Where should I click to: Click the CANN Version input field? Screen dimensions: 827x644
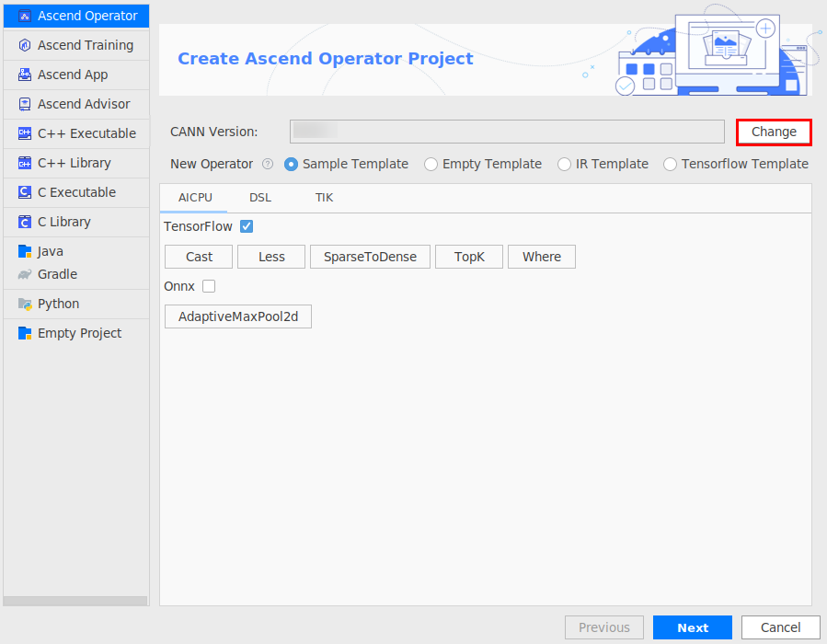pos(508,132)
